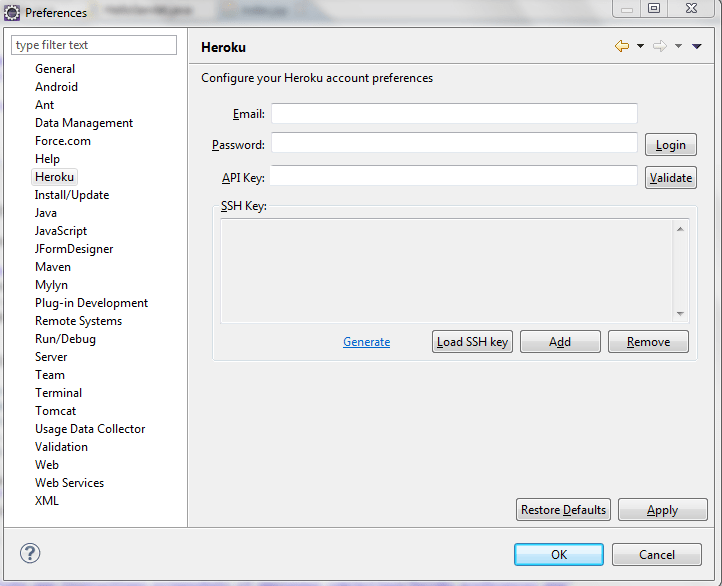Select Heroku in the tree

[x=54, y=177]
